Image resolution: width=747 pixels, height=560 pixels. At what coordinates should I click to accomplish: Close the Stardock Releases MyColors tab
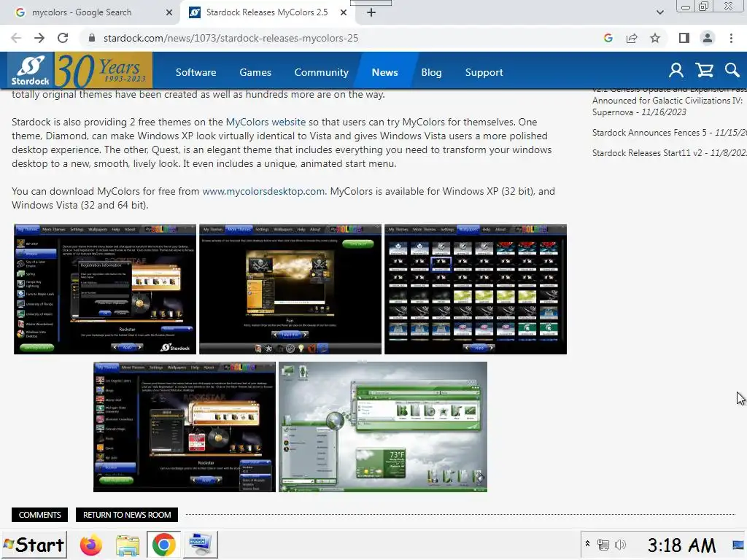tap(344, 12)
